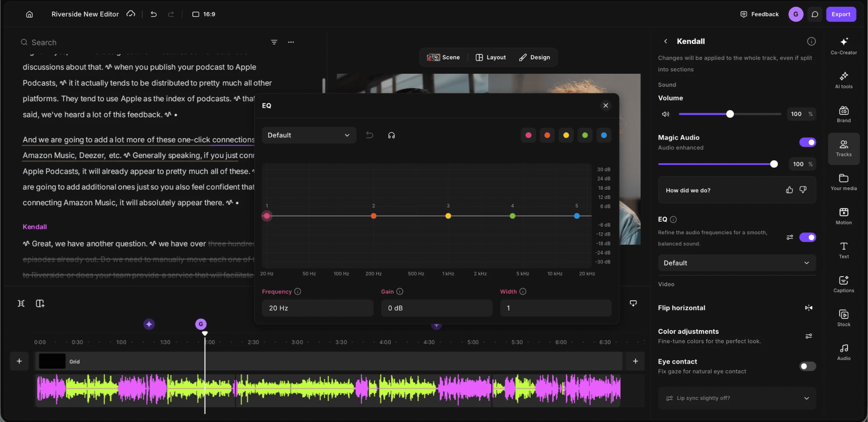Change the 16:9 aspect ratio
This screenshot has height=422, width=868.
204,14
